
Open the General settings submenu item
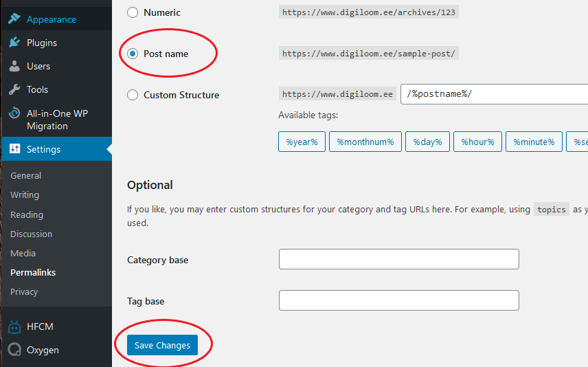point(26,175)
